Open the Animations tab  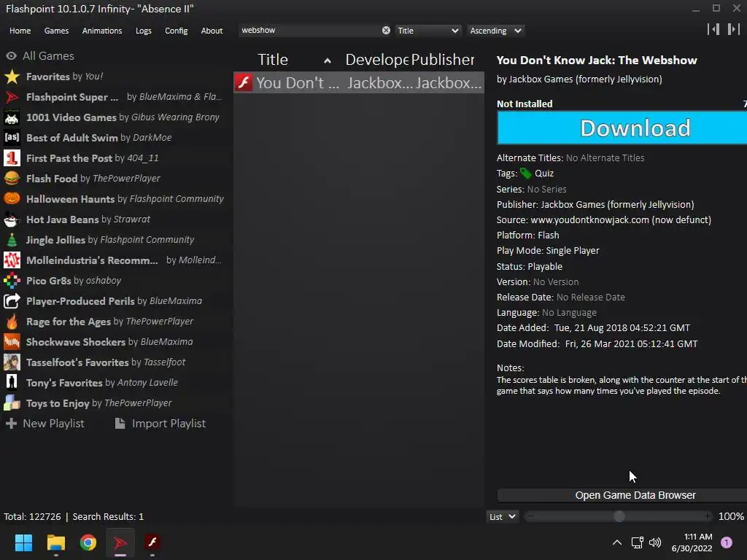[102, 31]
